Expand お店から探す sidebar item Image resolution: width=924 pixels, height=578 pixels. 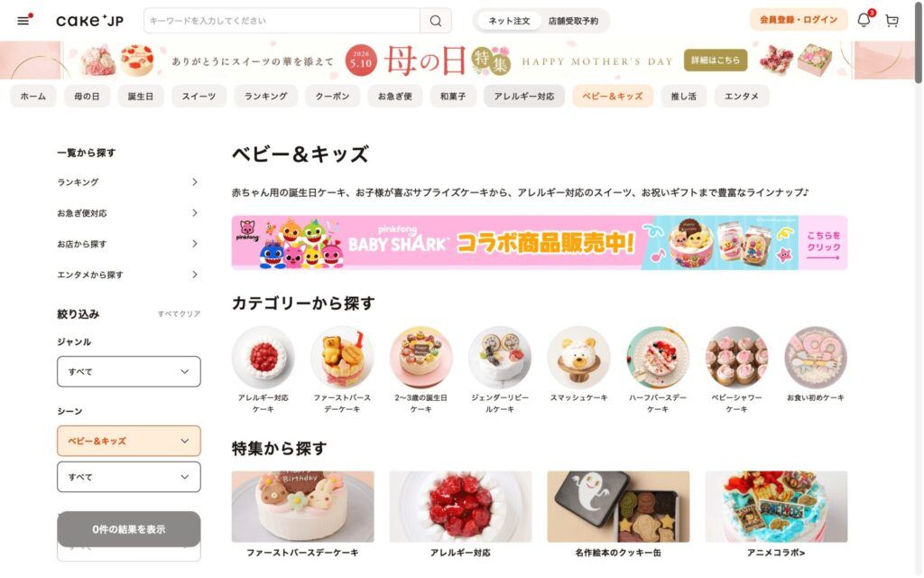click(x=128, y=244)
